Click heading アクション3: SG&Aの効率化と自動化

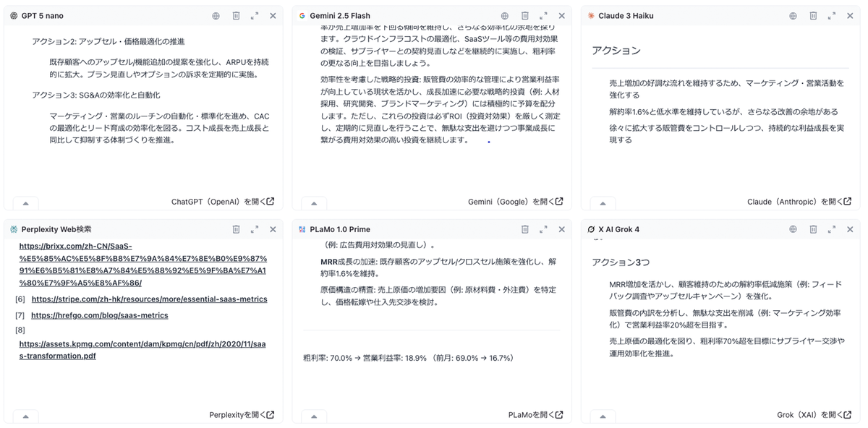[96, 95]
